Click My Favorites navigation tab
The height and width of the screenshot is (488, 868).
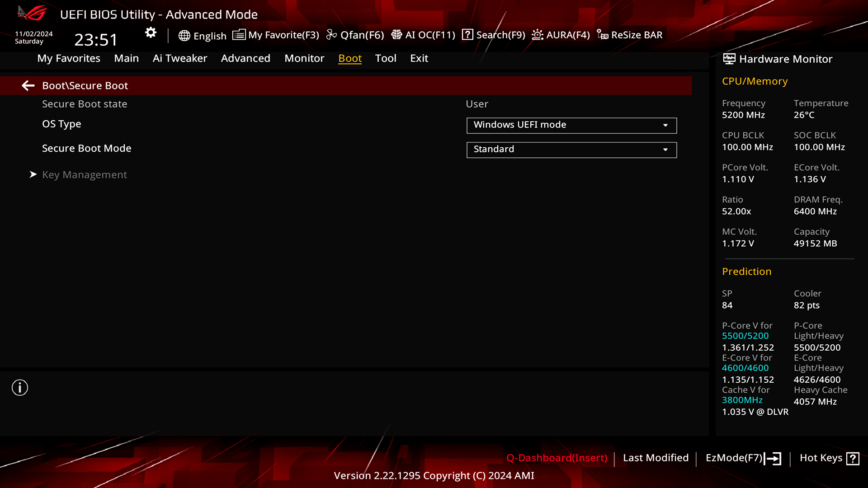point(69,58)
